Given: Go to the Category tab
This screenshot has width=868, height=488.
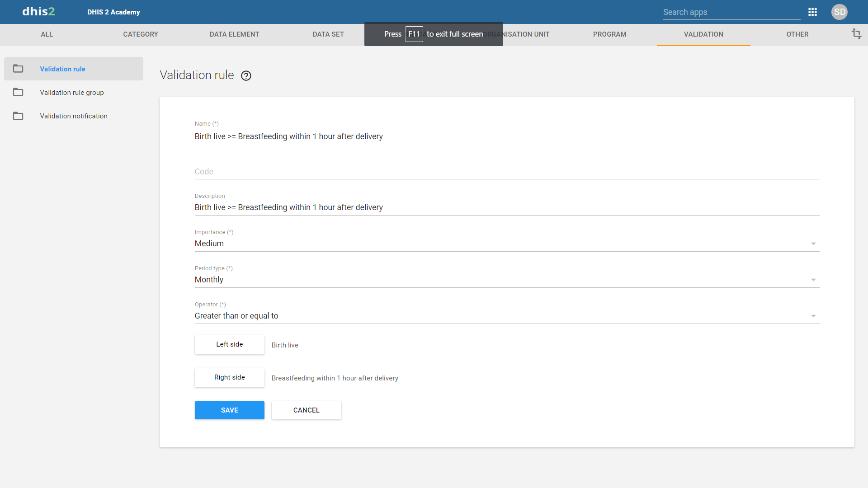Looking at the screenshot, I should 141,34.
